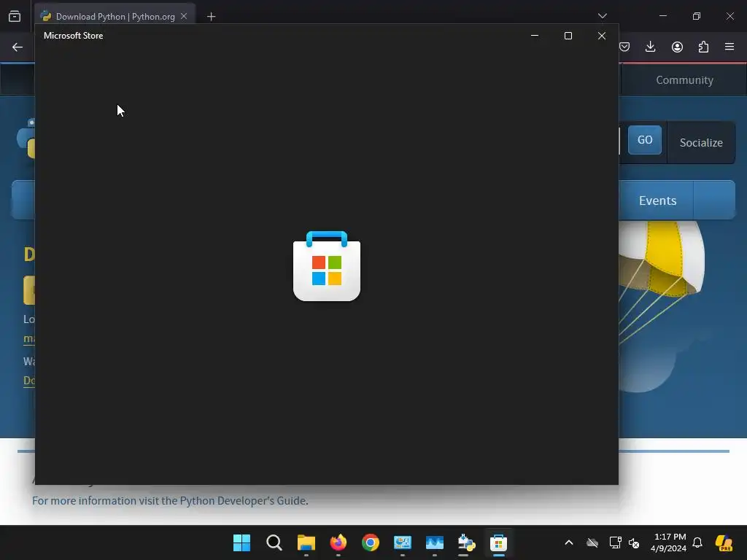Open the clock and date flyout
This screenshot has height=560, width=747.
click(x=669, y=542)
